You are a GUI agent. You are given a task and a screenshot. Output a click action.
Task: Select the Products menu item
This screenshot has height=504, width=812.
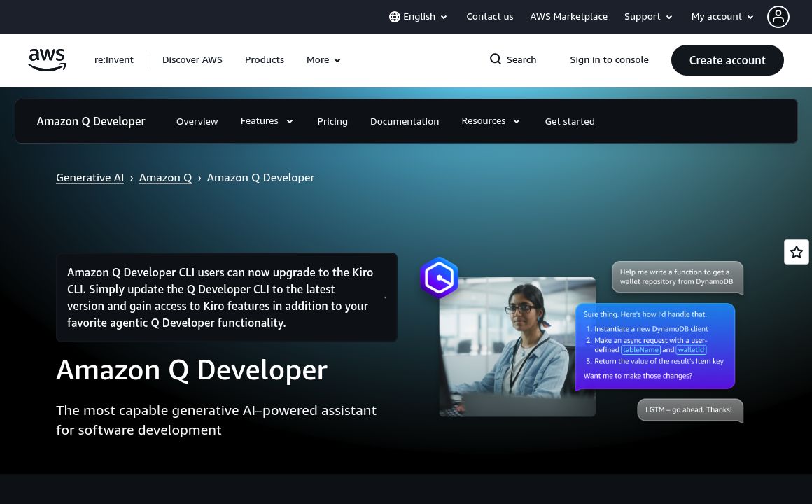click(265, 59)
